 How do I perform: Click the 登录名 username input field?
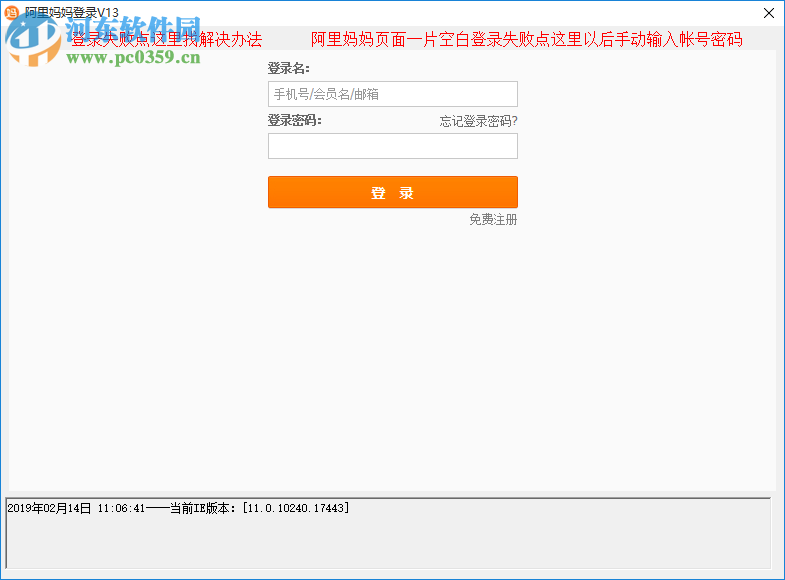click(392, 94)
